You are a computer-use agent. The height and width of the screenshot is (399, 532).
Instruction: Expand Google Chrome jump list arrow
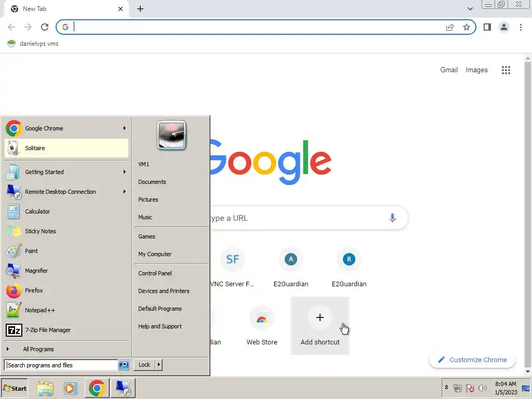coord(125,128)
